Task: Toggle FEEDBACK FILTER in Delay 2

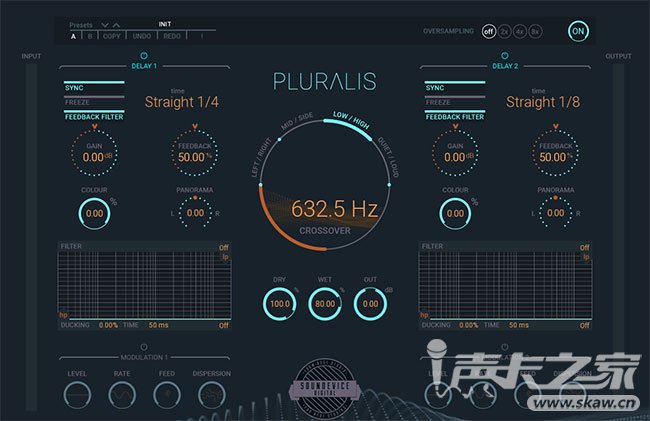Action: [455, 116]
